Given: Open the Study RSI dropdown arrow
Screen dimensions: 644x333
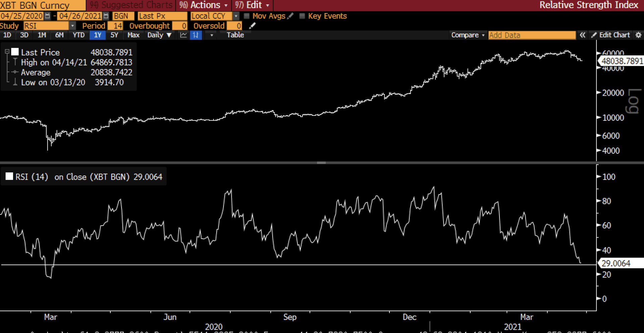Looking at the screenshot, I should tap(72, 26).
